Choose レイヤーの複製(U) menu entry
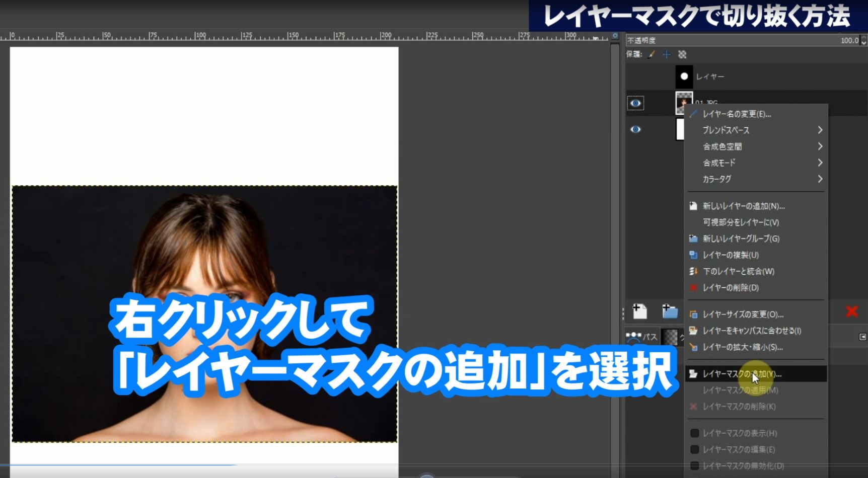868x478 pixels. (x=731, y=255)
